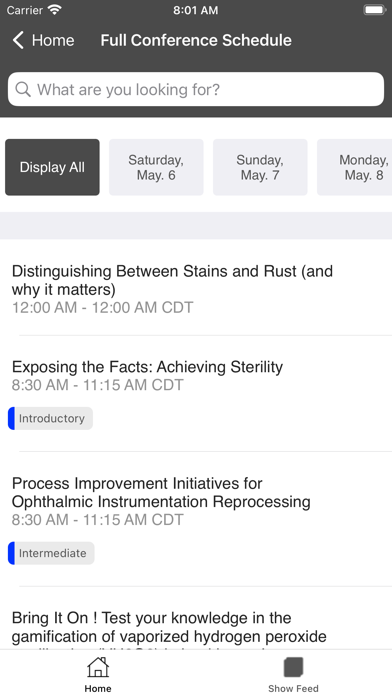392x696 pixels.
Task: Tap the Intermediate level tag
Action: click(51, 553)
